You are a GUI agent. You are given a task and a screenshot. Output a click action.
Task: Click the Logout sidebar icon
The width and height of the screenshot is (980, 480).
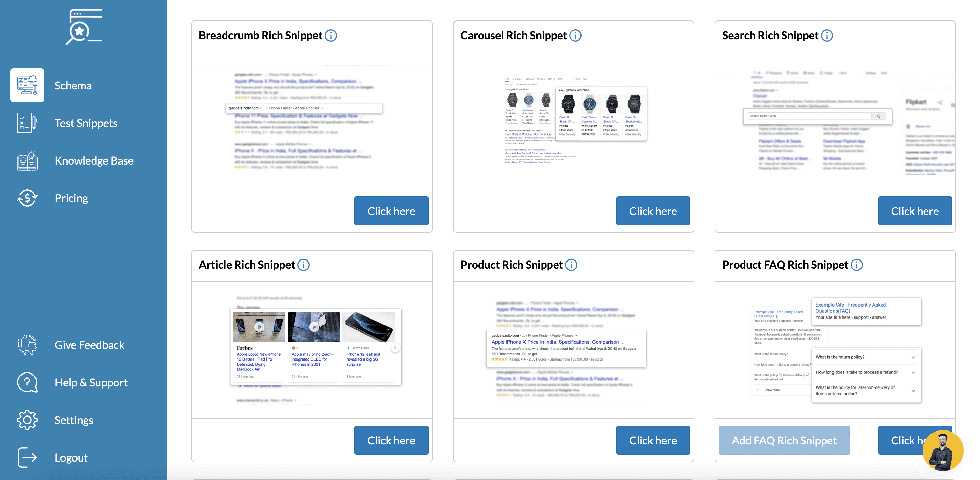click(26, 457)
